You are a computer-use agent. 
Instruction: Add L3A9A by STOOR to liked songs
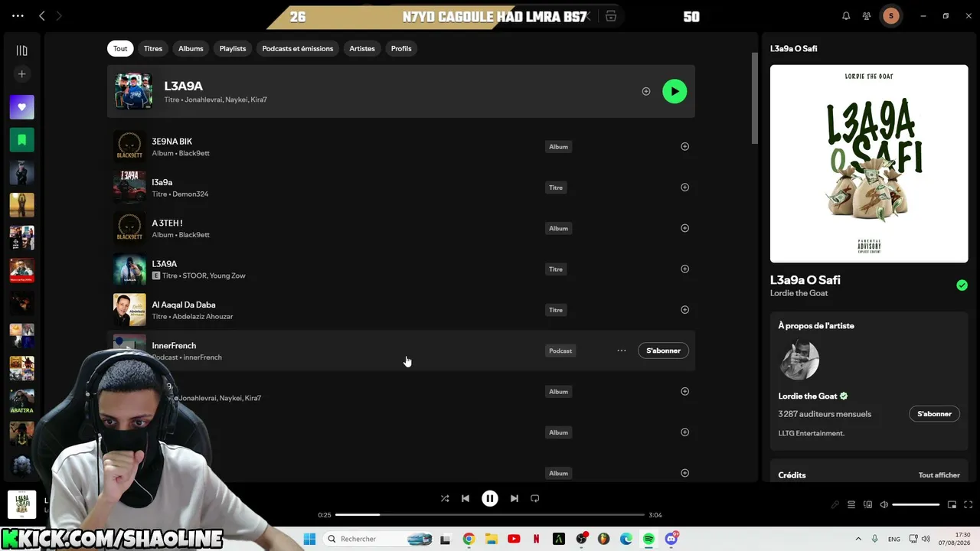(684, 269)
